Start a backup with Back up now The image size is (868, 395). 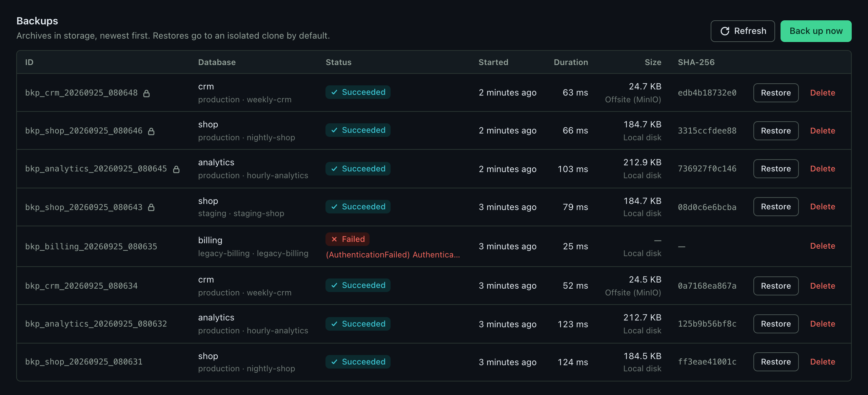[x=816, y=31]
